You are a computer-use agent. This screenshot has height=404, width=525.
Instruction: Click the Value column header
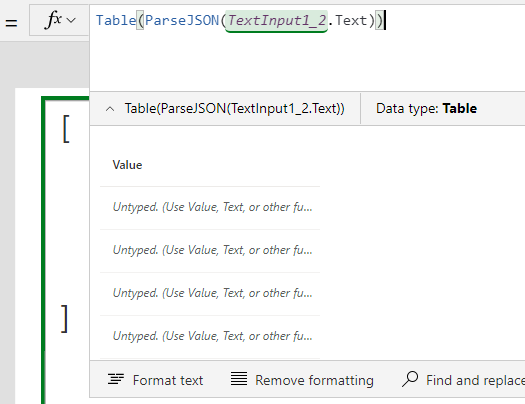click(127, 165)
